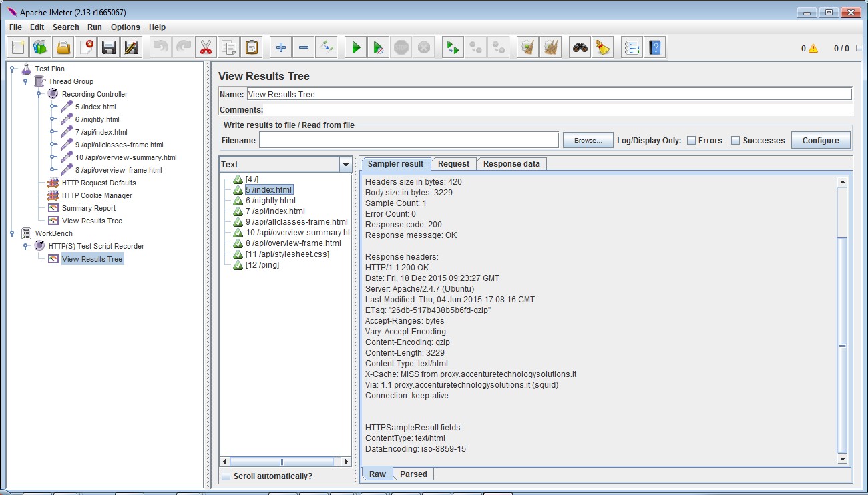868x495 pixels.
Task: Click the Copy toolbar icon
Action: [228, 47]
